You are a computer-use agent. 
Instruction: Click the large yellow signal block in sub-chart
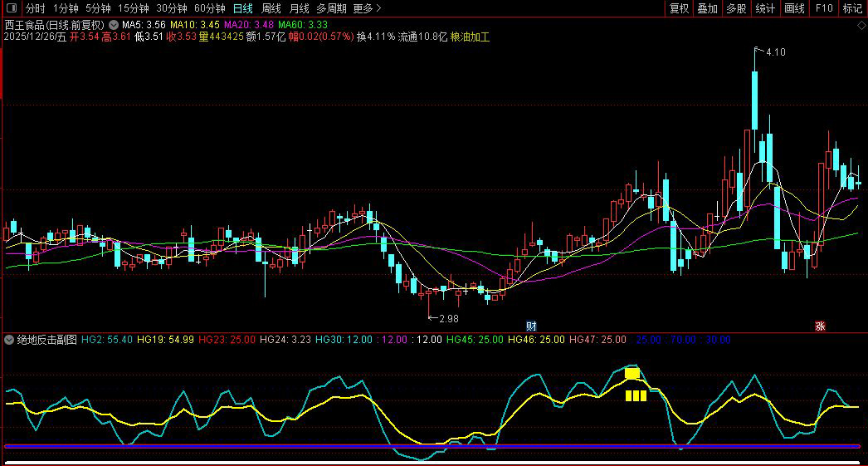[x=632, y=374]
